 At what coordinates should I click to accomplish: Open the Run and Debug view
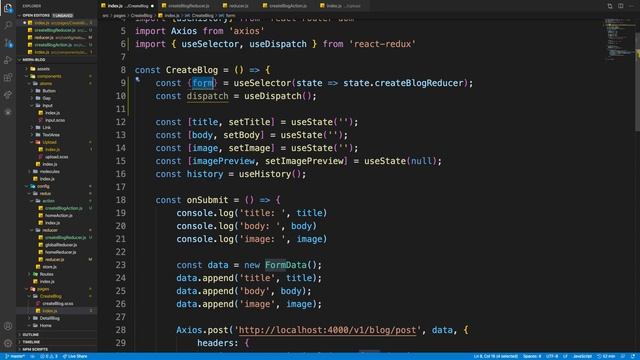(8, 60)
